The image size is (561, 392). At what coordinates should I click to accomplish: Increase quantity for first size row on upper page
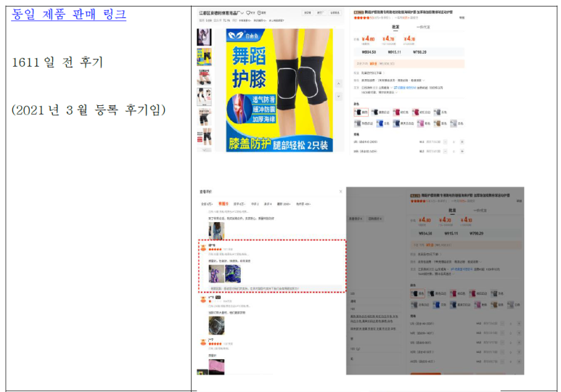tap(462, 142)
